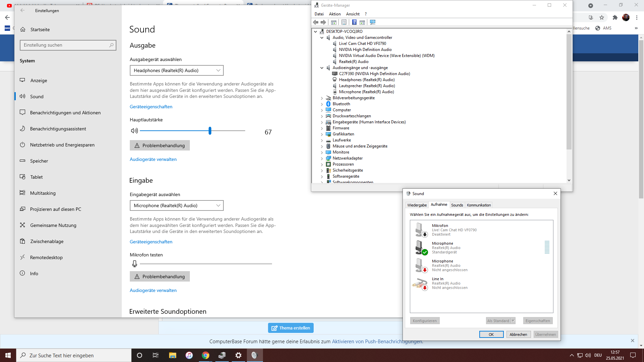Select Ausgabegerät Headphones Realtek dropdown
The width and height of the screenshot is (644, 362).
coord(176,70)
